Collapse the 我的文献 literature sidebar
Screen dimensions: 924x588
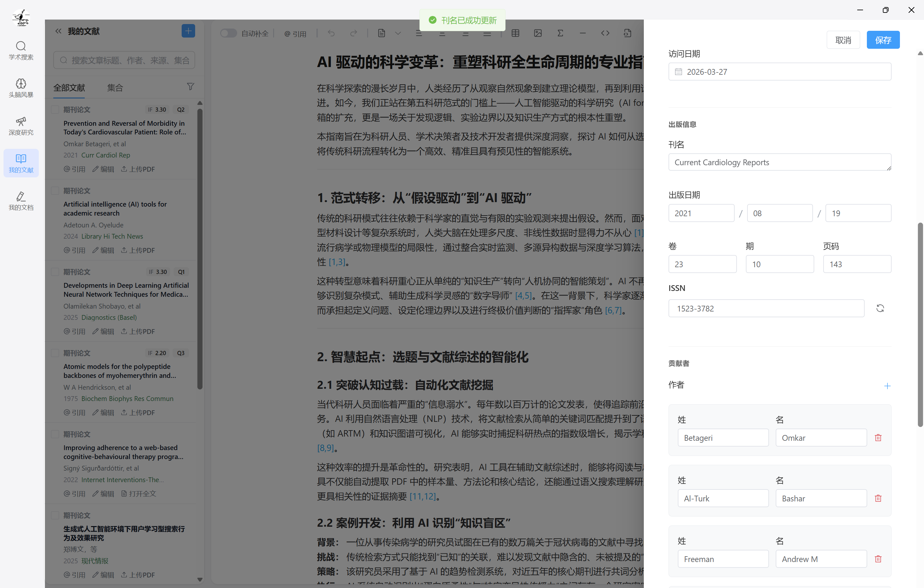click(58, 31)
